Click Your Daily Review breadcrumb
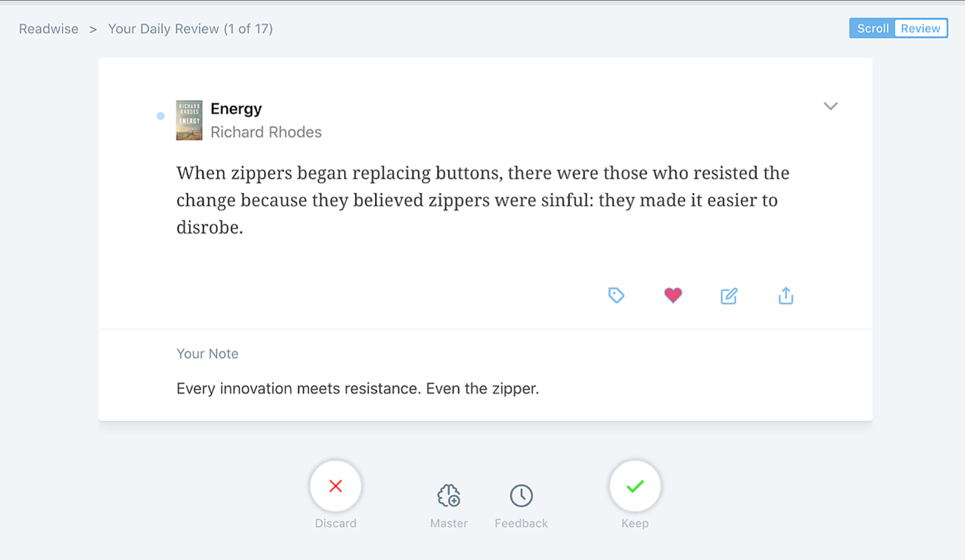 coord(190,29)
